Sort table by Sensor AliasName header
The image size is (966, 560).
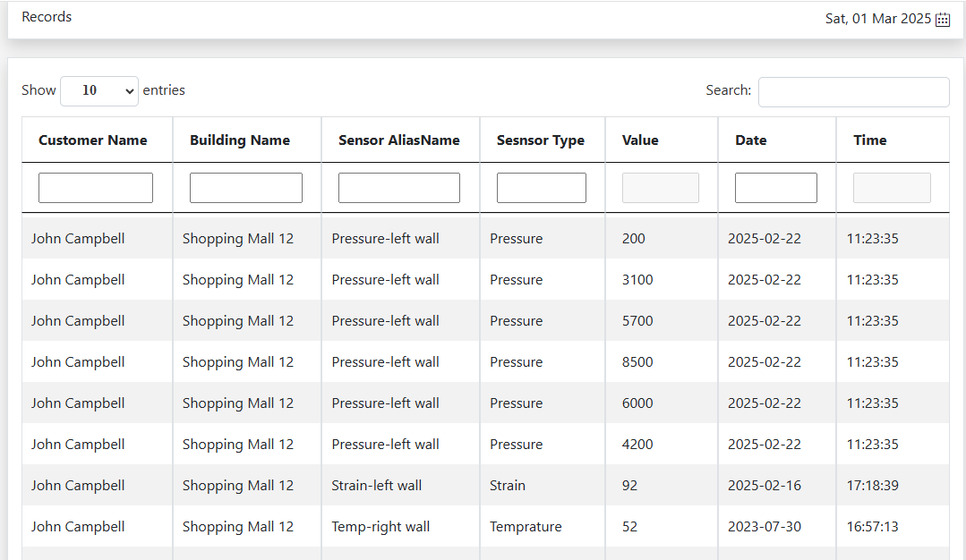399,140
